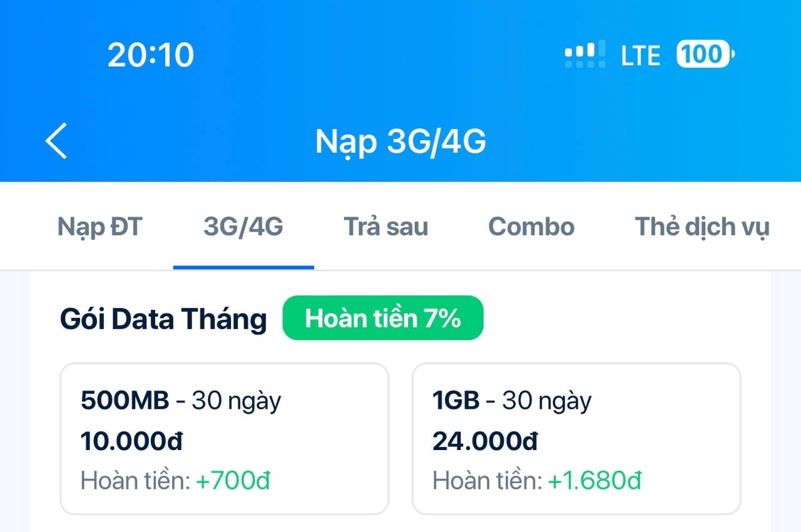The image size is (801, 532).
Task: Open the Thẻ dịch vụ tab
Action: (x=702, y=227)
